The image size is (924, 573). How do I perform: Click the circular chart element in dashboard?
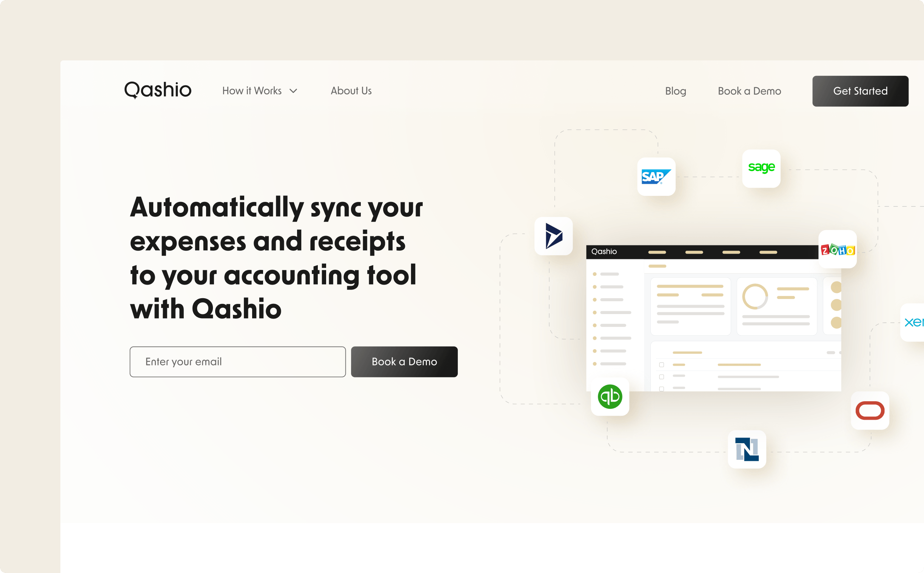click(755, 297)
